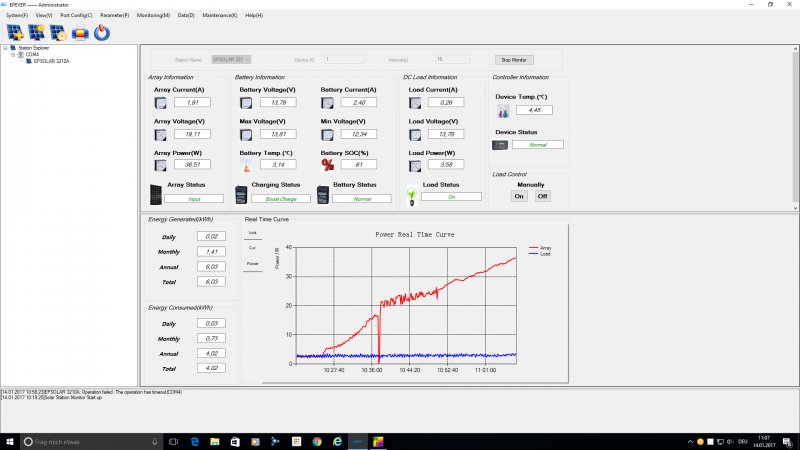Viewport: 800px width, 450px height.
Task: Switch the real time curve to Volt
Action: (x=253, y=233)
